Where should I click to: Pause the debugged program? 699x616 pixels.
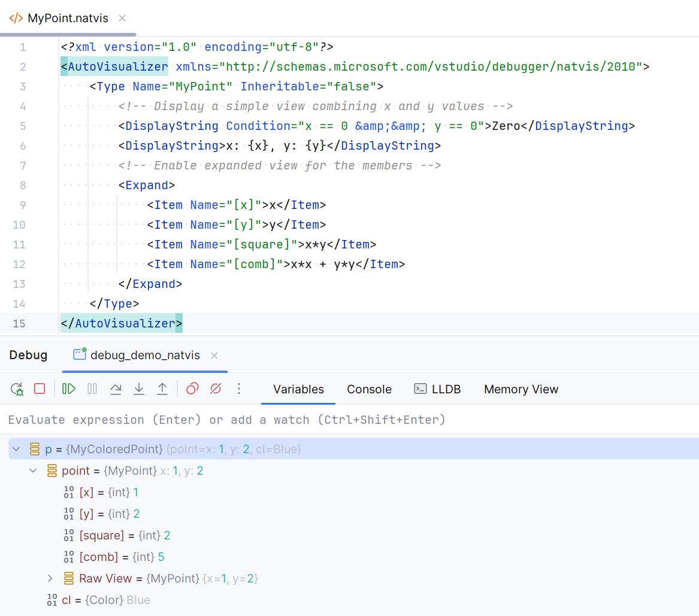[92, 389]
